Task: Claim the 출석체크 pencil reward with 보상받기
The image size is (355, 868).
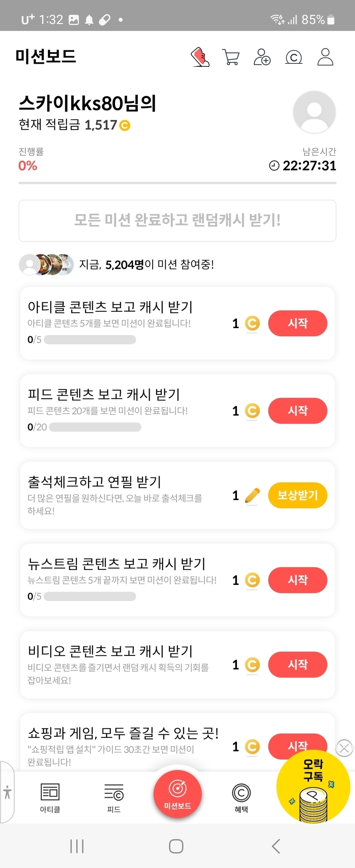Action: [298, 495]
